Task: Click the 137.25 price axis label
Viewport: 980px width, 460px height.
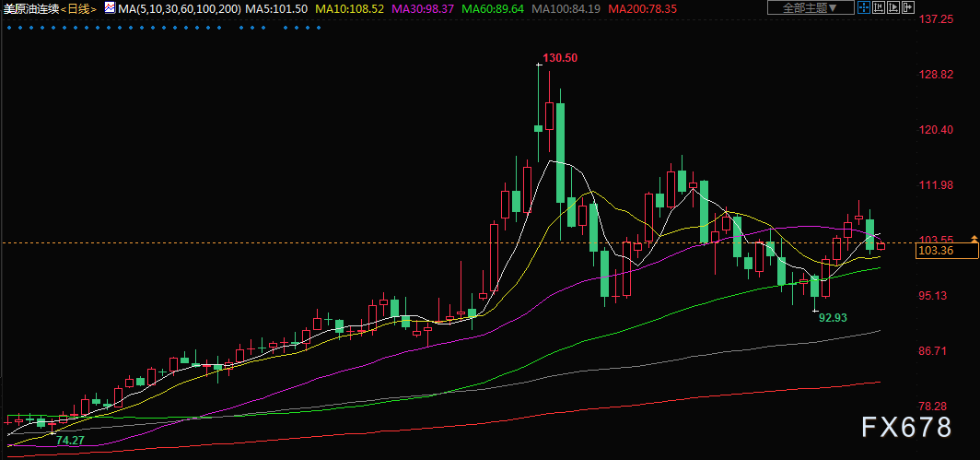Action: pyautogui.click(x=936, y=19)
